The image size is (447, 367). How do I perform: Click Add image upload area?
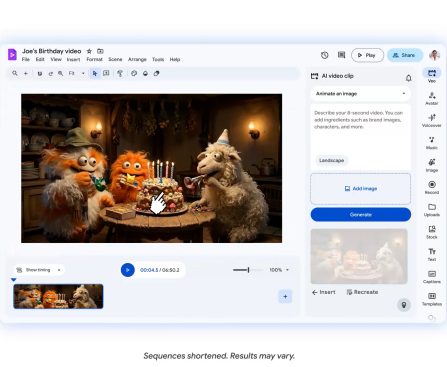361,189
